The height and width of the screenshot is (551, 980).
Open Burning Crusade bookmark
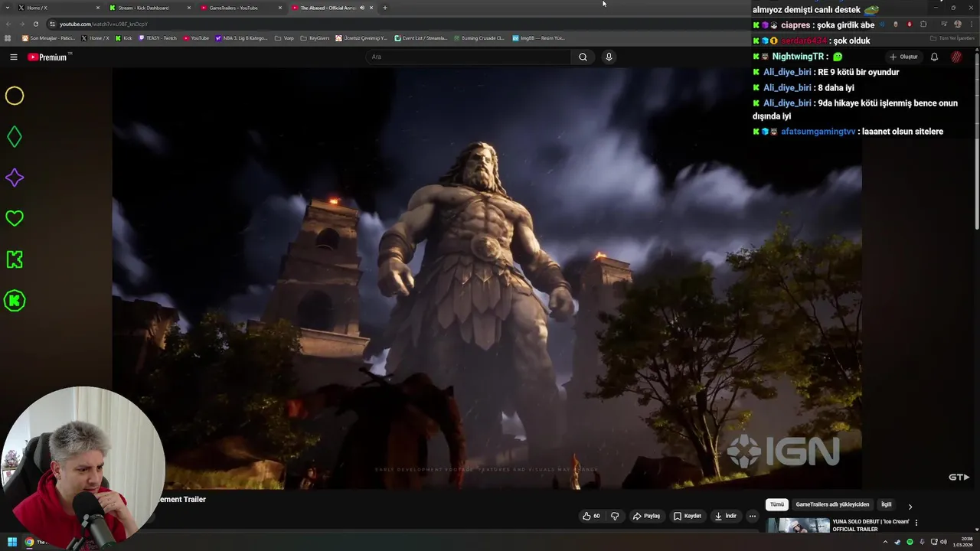pyautogui.click(x=479, y=38)
